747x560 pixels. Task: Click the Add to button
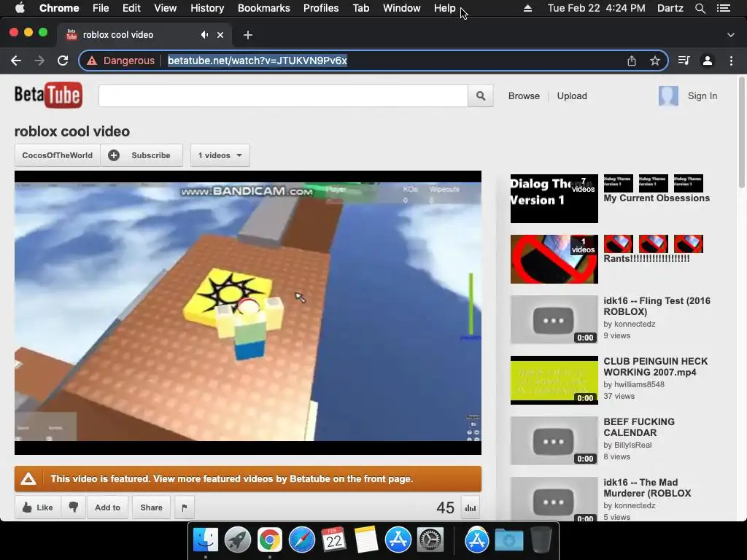107,507
